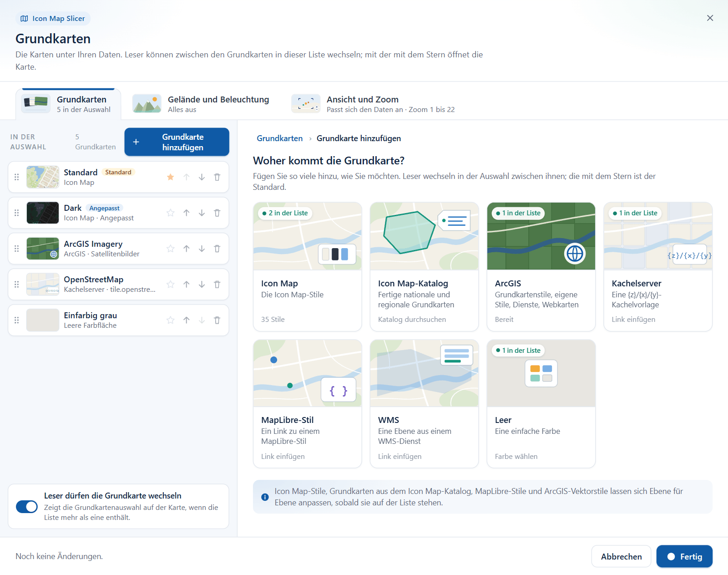Select ArcGIS Imagery basemap thumbnail
This screenshot has width=728, height=575.
click(x=43, y=249)
